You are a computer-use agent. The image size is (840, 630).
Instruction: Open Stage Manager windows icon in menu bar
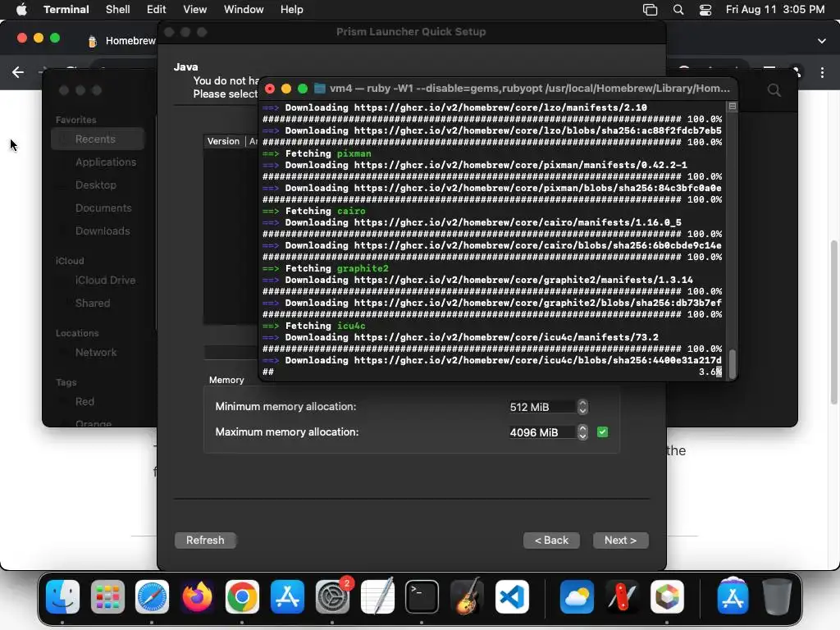[x=650, y=10]
